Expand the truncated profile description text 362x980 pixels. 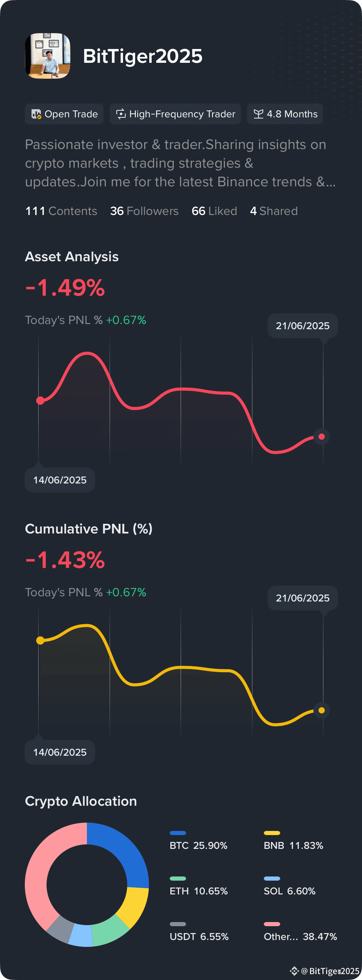tap(180, 163)
